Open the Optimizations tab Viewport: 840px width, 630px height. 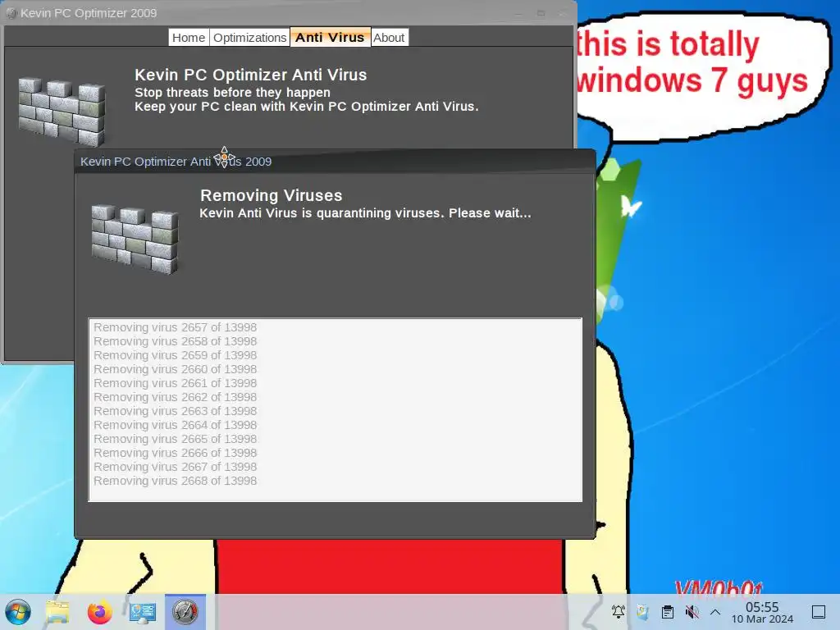(x=249, y=38)
